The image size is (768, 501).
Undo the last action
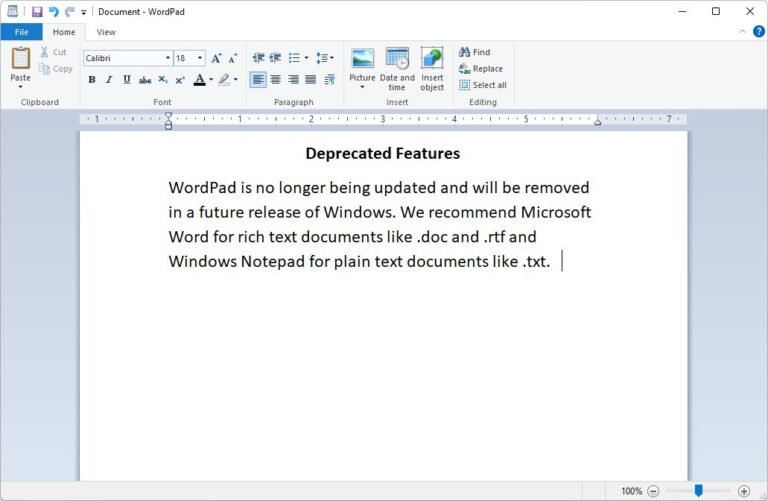(x=53, y=12)
